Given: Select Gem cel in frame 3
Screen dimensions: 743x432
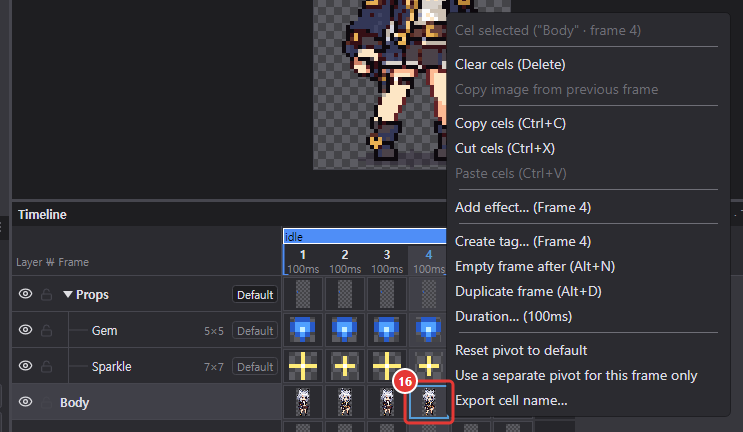Looking at the screenshot, I should point(387,330).
